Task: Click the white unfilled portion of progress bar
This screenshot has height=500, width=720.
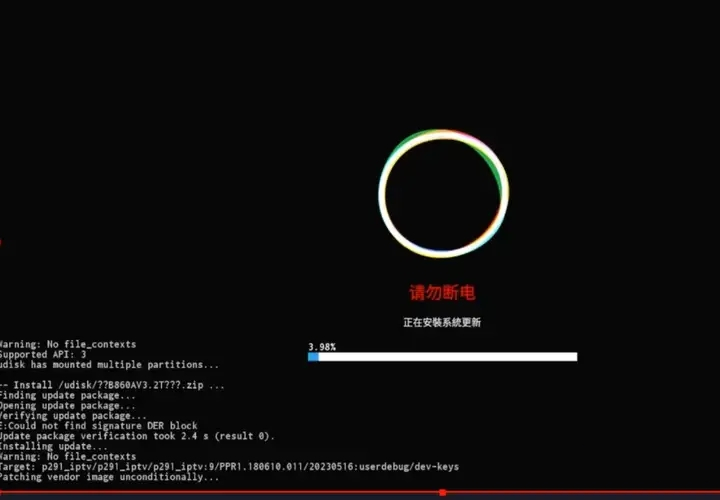Action: tap(448, 356)
